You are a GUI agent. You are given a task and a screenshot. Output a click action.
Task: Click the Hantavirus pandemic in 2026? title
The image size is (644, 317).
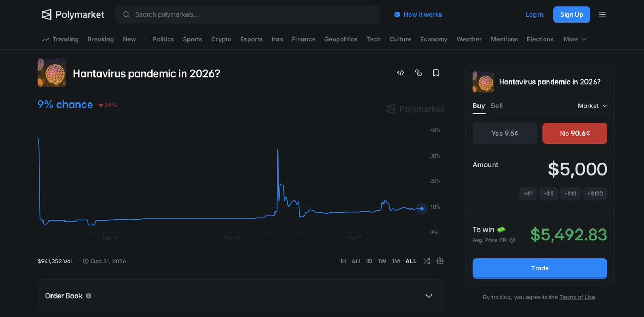coord(146,74)
